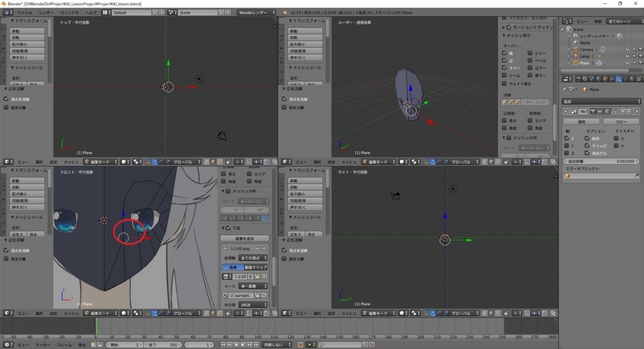Click the record auto-keyframe button in Timeline
Screen dimensions: 644x349
pos(300,345)
